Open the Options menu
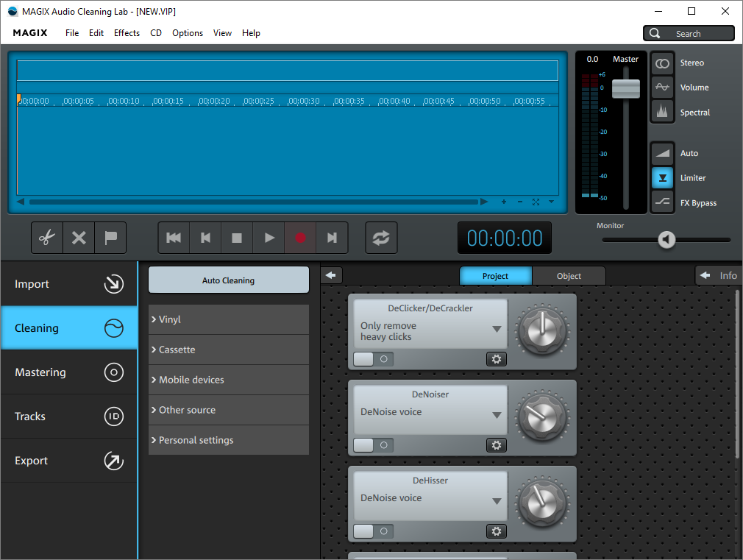Screen dimensions: 743x560 (188, 32)
